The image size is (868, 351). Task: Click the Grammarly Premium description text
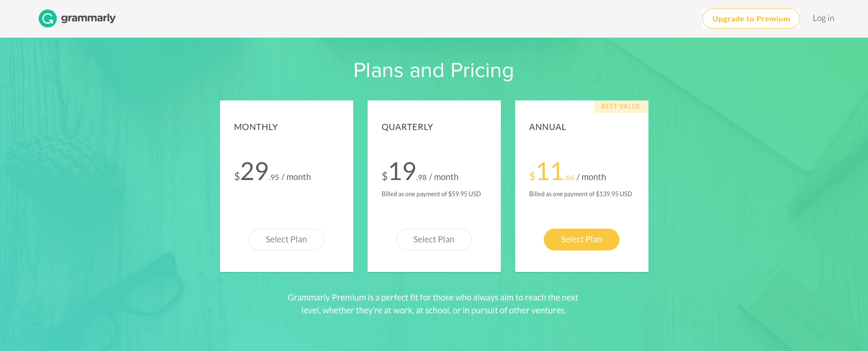point(433,303)
